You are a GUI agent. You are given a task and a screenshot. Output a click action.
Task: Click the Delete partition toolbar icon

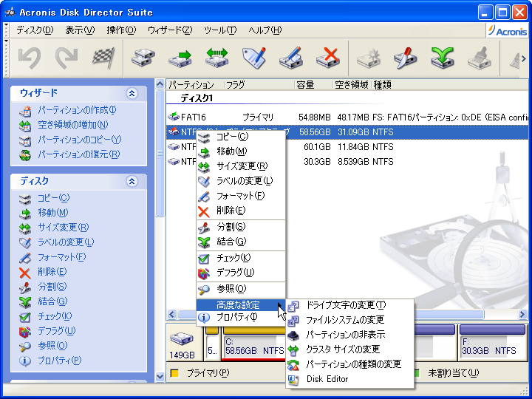click(x=328, y=58)
